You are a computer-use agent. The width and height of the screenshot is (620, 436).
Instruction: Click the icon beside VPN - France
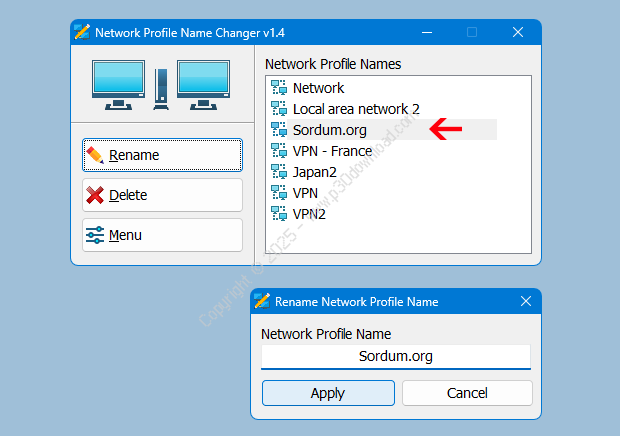click(279, 151)
